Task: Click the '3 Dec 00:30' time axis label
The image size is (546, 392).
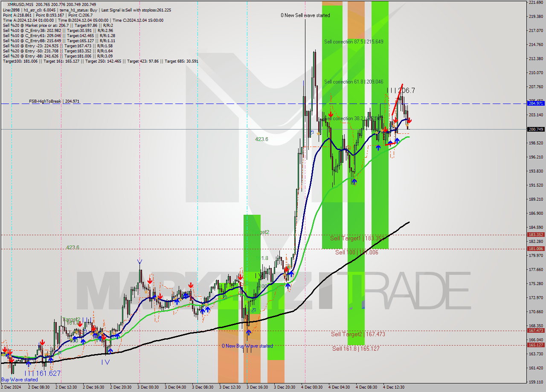Action: [x=148, y=387]
